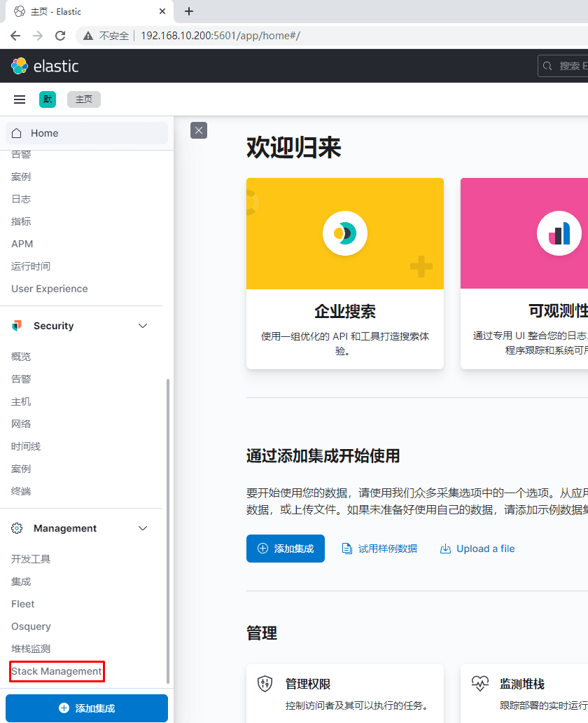Open 概览 under Security

[21, 357]
